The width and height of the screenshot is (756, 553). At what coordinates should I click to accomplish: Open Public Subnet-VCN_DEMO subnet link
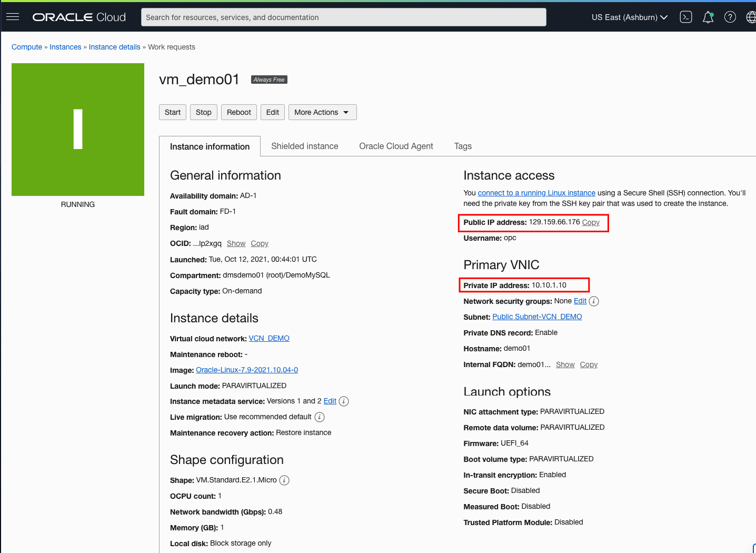(x=537, y=317)
